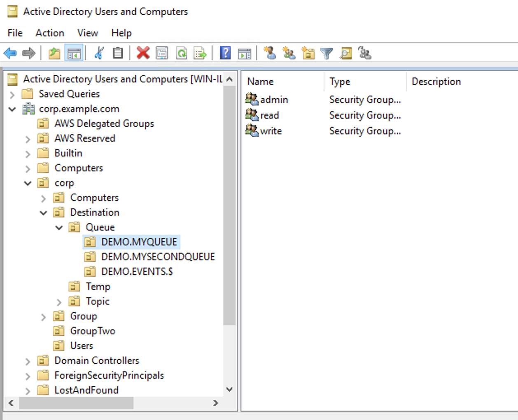
Task: Select the admin security group
Action: pos(275,99)
